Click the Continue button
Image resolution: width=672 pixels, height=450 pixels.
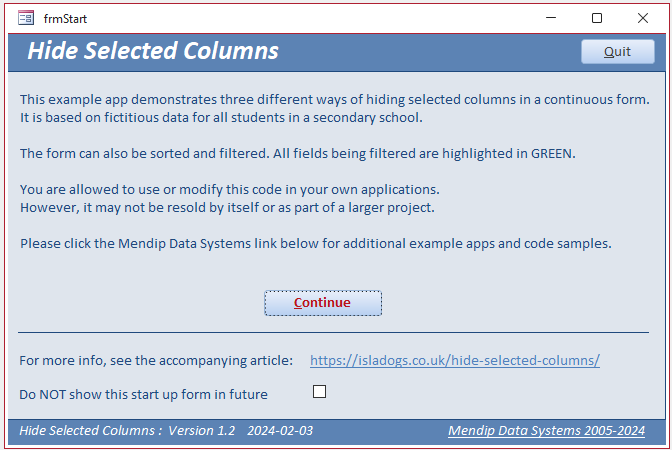click(323, 303)
